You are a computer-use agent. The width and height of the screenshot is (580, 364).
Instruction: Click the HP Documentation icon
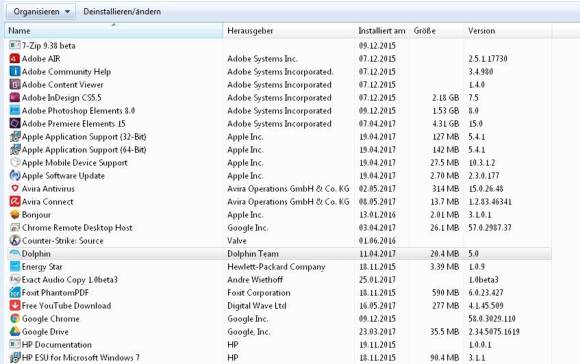point(15,344)
